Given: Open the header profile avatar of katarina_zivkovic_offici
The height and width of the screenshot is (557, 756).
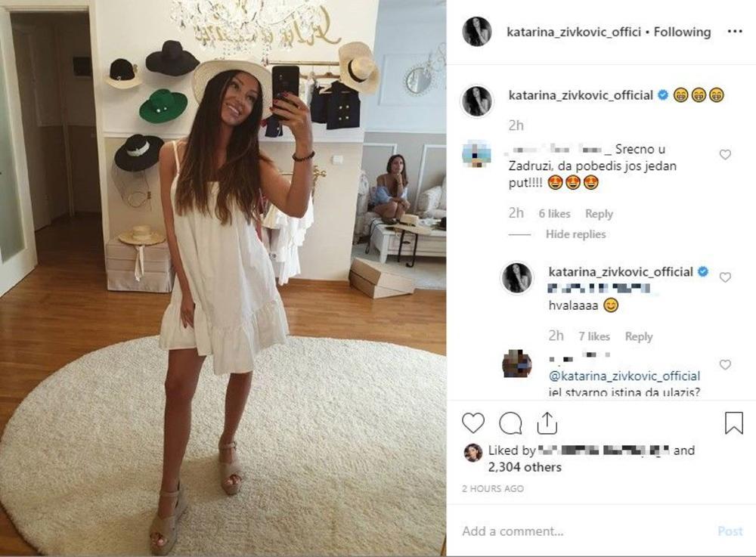Looking at the screenshot, I should 477,32.
